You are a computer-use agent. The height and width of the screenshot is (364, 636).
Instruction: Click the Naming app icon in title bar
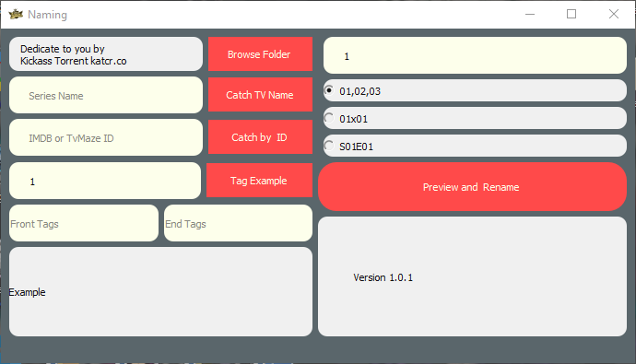pos(16,14)
